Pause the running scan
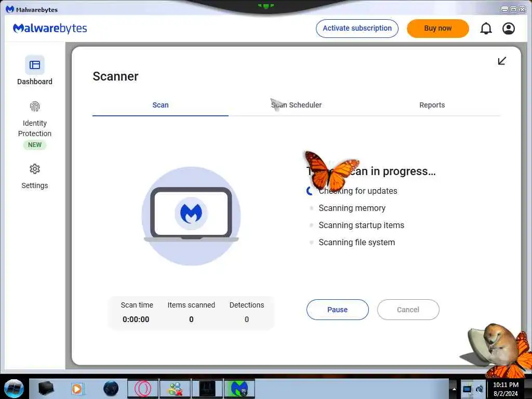The height and width of the screenshot is (399, 532). tap(337, 310)
